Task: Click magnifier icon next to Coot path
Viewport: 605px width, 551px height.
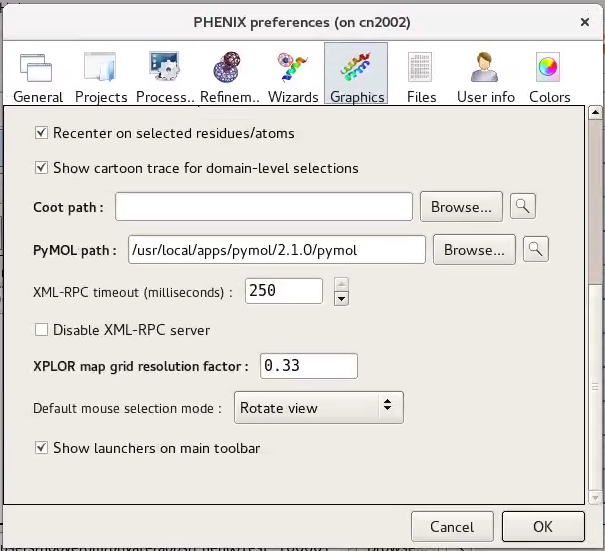Action: [522, 207]
